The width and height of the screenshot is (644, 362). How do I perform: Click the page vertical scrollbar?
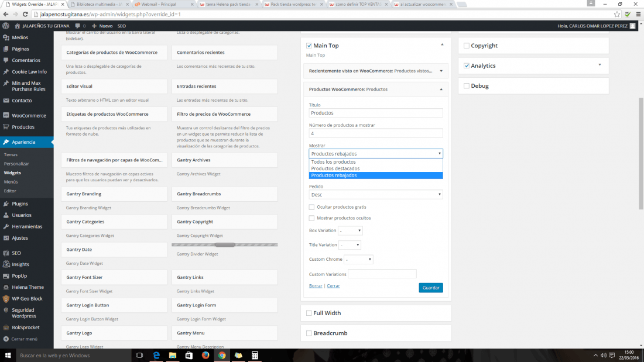641,154
